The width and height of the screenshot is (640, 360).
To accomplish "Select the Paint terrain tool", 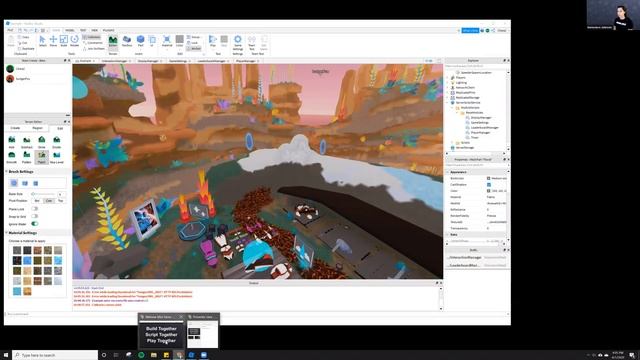I will (42, 157).
